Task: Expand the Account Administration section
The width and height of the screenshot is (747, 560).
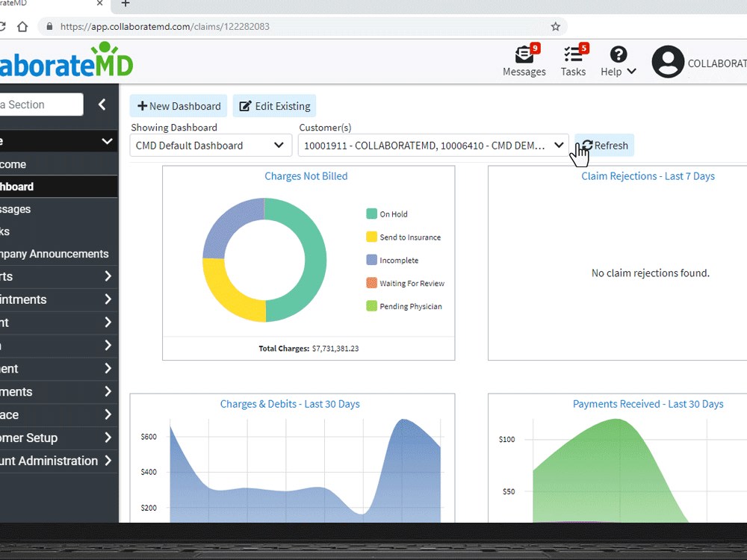Action: point(108,461)
